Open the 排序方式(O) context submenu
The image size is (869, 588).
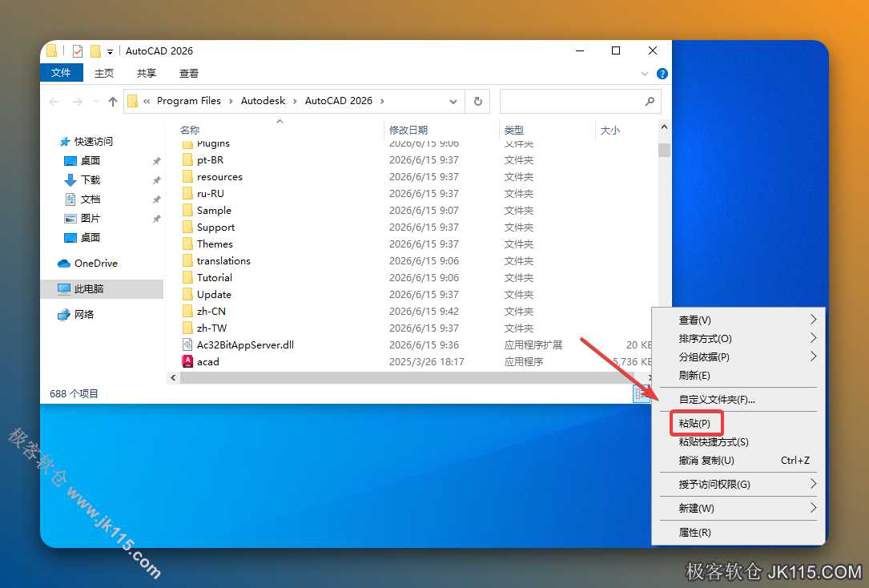738,339
